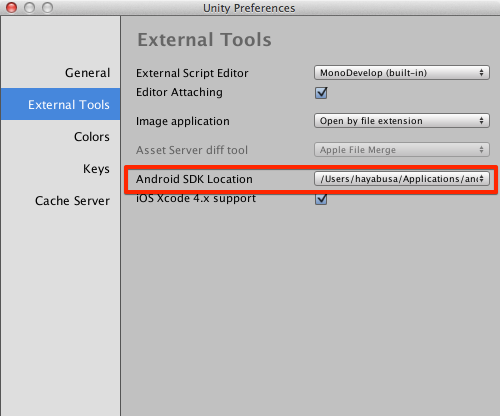Uncheck iOS Xcode 4.x support

(x=321, y=199)
